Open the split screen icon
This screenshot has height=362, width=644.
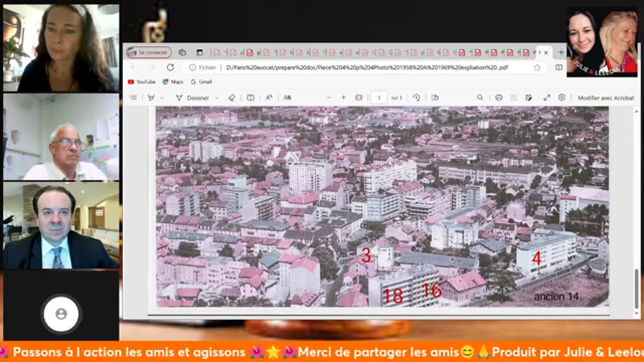[x=558, y=67]
